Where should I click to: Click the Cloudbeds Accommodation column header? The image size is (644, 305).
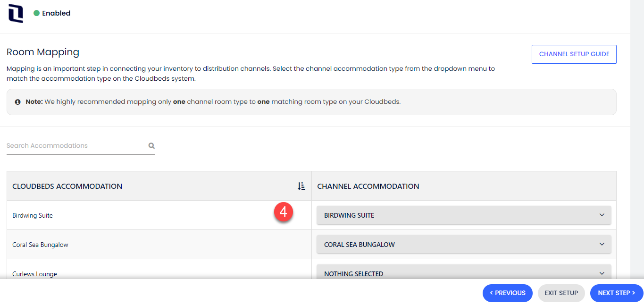(x=67, y=186)
